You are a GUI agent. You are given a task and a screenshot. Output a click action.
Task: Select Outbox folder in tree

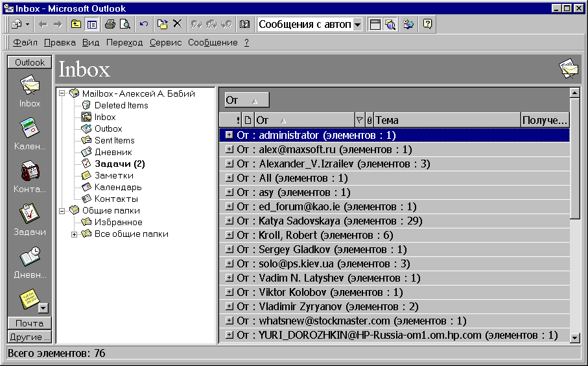(x=108, y=128)
